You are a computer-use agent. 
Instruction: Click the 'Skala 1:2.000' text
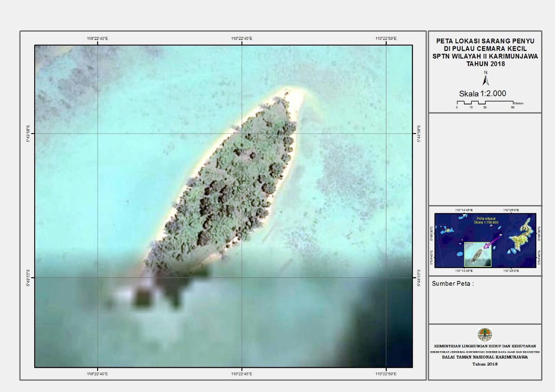[483, 93]
